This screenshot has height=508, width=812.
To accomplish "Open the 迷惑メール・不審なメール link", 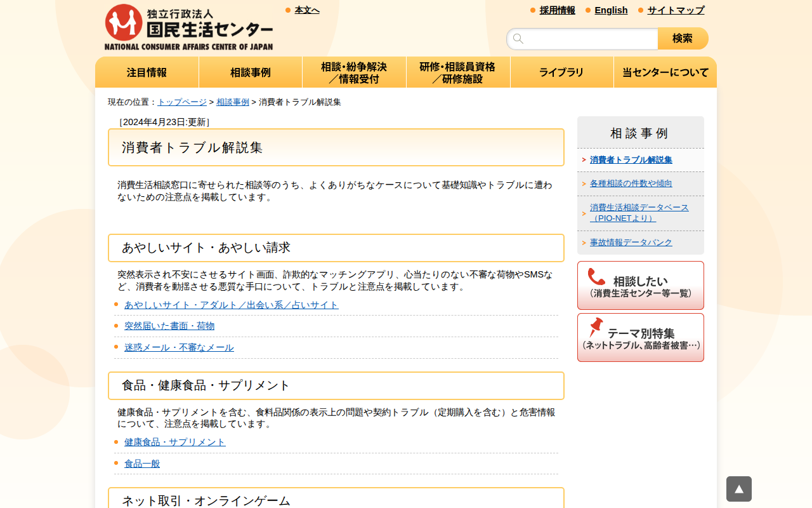I will click(x=179, y=347).
